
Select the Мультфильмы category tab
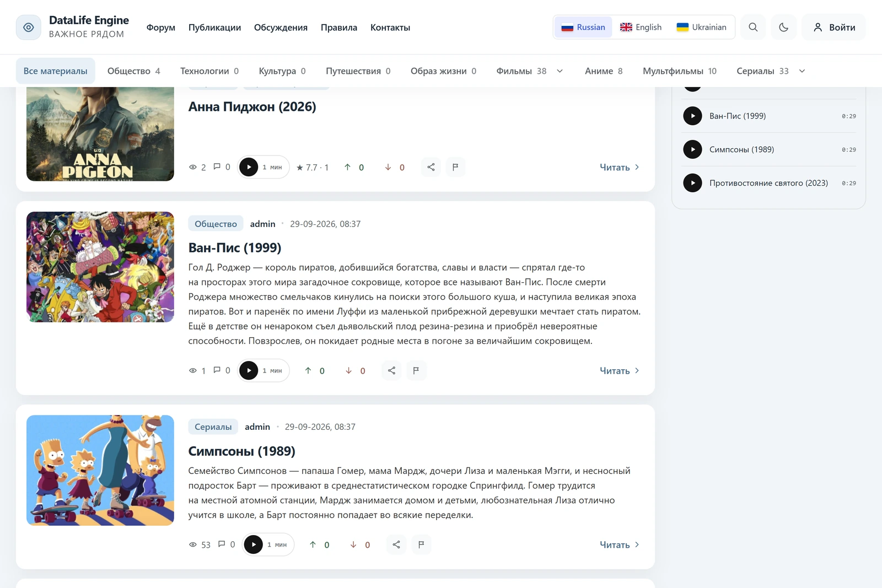[x=680, y=71]
